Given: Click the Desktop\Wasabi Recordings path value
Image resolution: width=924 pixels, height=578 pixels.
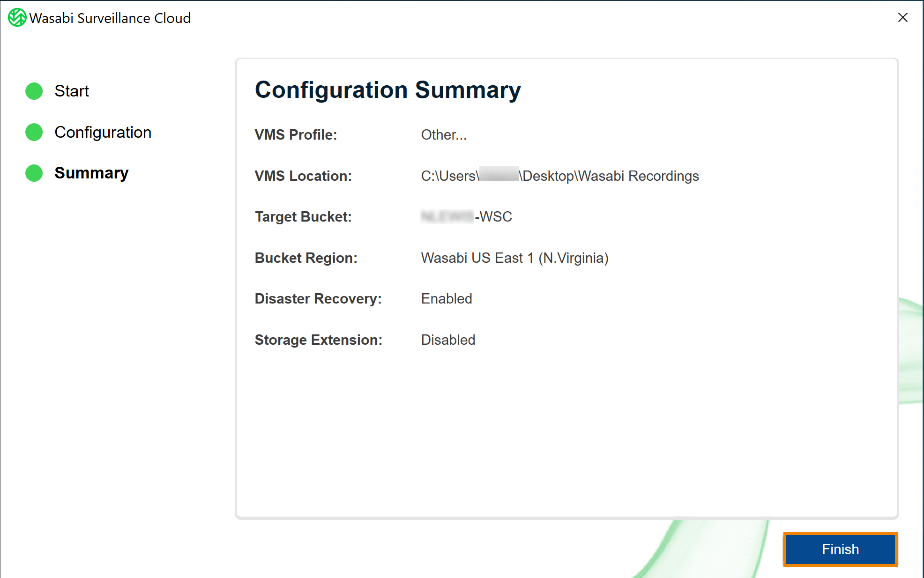Looking at the screenshot, I should (x=560, y=176).
